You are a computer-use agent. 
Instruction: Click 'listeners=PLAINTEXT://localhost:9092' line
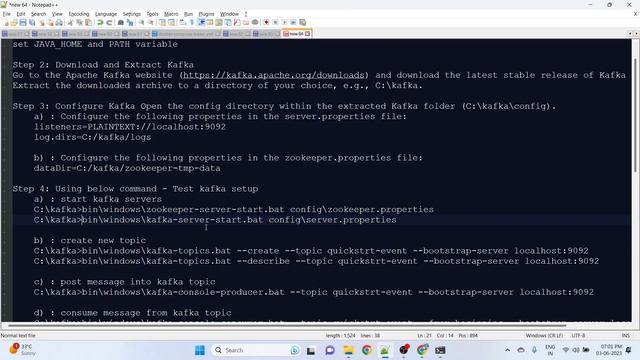130,127
